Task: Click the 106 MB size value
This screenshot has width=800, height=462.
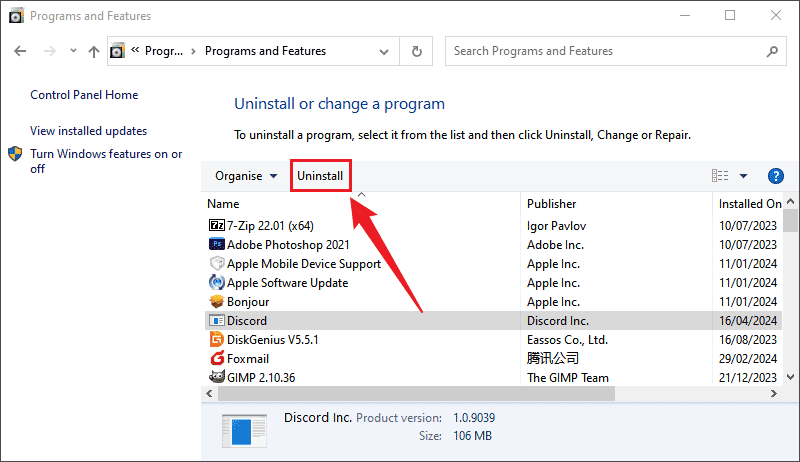Action: click(x=472, y=436)
